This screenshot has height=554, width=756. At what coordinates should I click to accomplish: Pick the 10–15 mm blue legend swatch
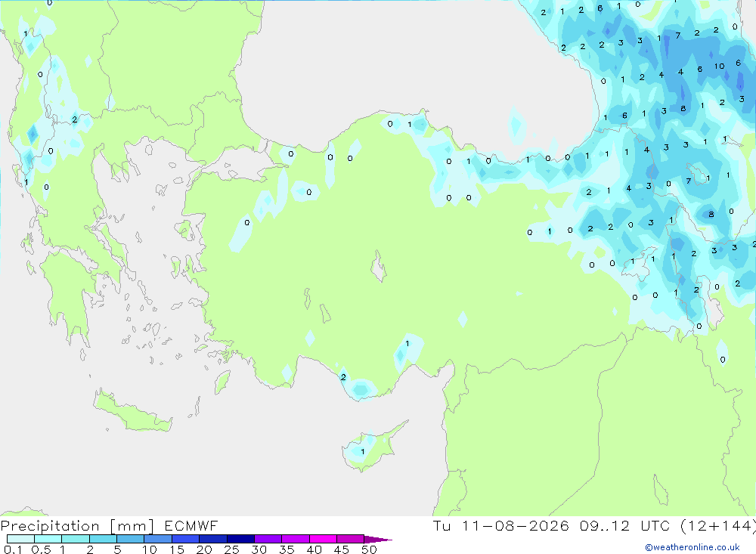click(158, 539)
